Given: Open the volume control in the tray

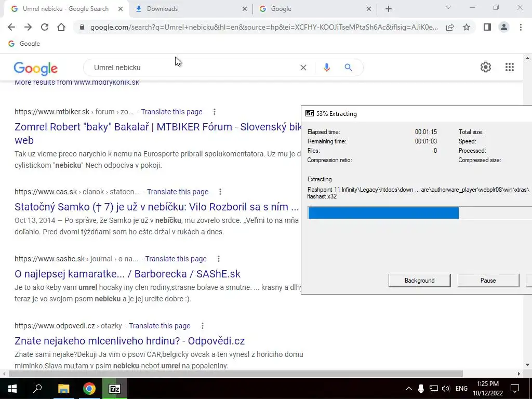Looking at the screenshot, I should (446, 389).
